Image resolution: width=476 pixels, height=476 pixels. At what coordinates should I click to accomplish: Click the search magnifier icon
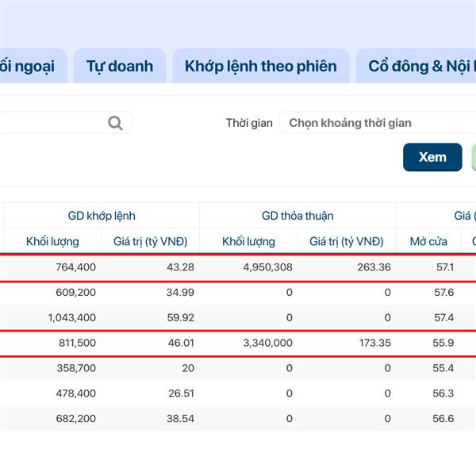115,123
